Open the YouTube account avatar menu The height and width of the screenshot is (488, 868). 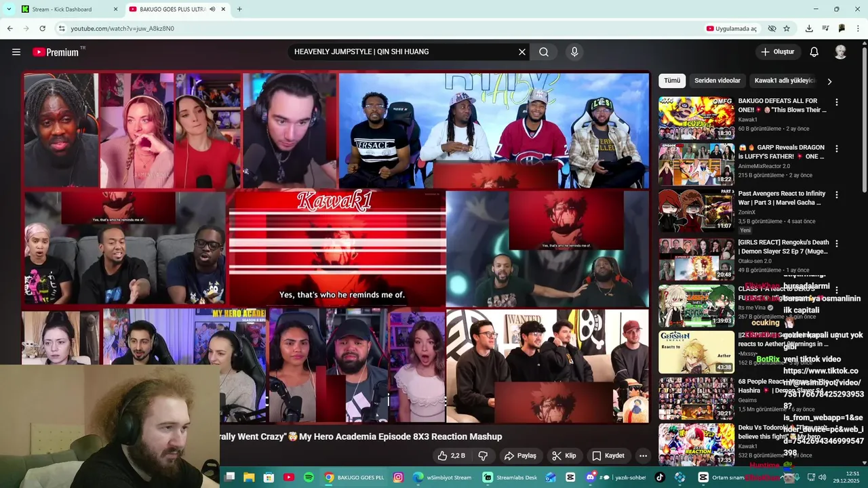pos(840,52)
